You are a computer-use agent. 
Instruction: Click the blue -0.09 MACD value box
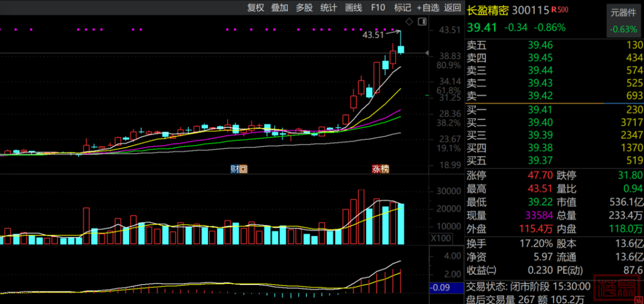tap(447, 288)
